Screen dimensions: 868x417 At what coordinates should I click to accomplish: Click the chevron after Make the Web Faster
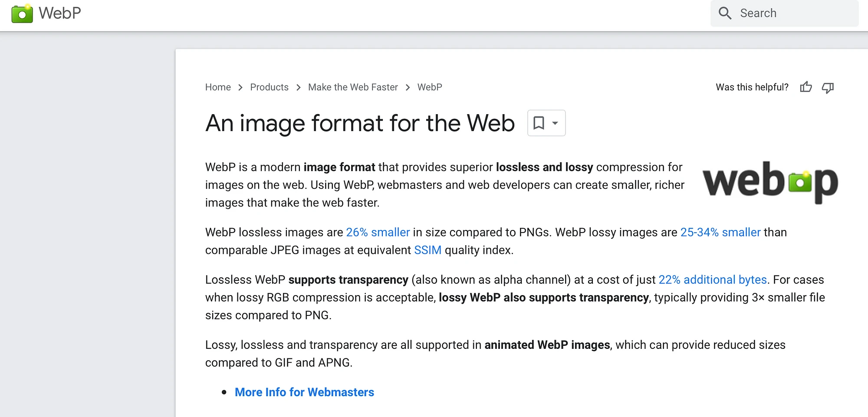pyautogui.click(x=408, y=87)
